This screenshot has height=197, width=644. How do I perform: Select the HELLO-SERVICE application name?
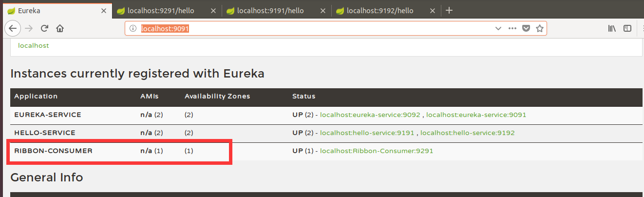pos(44,133)
